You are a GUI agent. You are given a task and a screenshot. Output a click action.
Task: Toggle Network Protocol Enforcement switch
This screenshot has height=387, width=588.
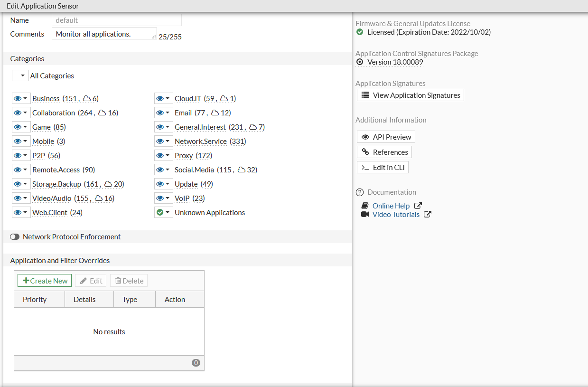(15, 237)
